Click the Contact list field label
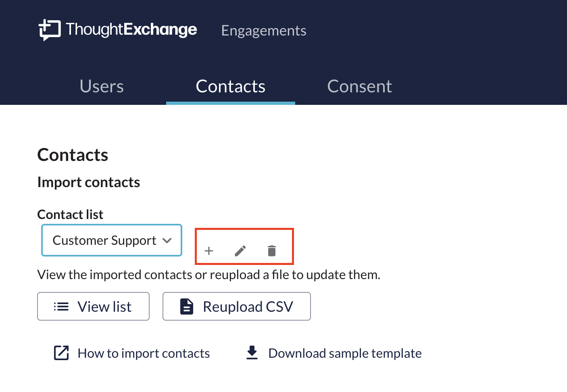The image size is (567, 392). click(70, 215)
